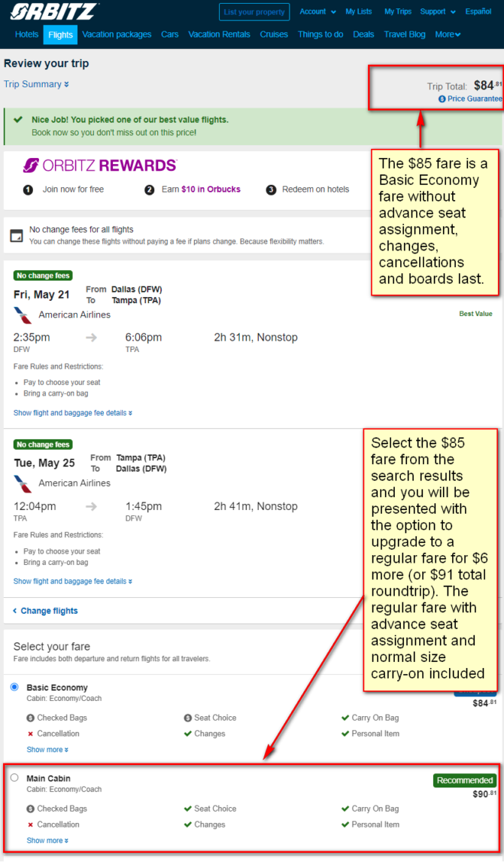504x862 pixels.
Task: Expand Show more under Main Cabin
Action: (47, 840)
